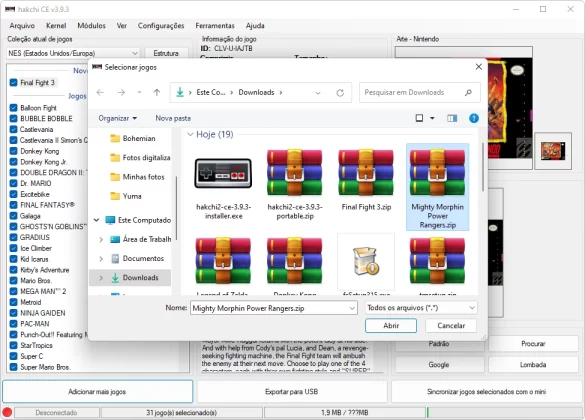Expand the Downloads tree node arrow

pos(101,278)
